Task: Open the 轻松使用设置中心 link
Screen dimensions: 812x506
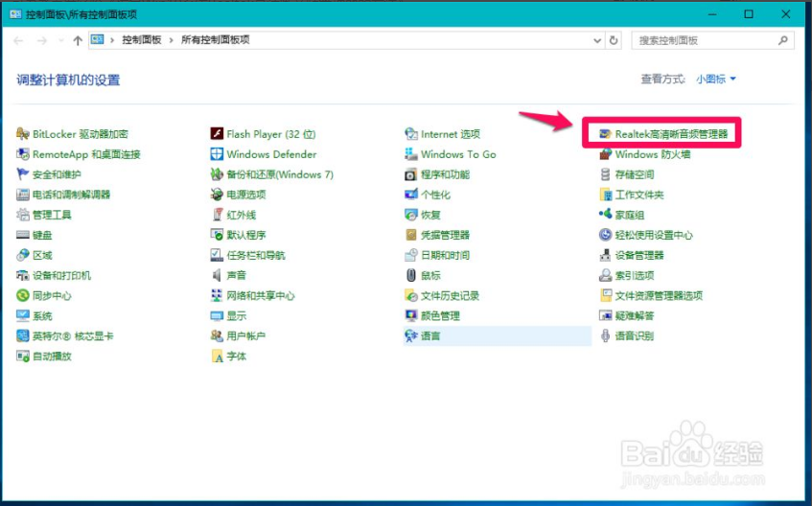Action: (654, 235)
